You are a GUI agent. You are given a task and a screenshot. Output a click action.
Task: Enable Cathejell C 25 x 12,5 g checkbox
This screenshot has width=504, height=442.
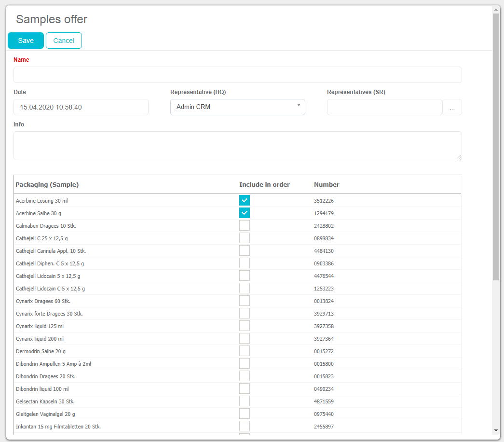(245, 238)
